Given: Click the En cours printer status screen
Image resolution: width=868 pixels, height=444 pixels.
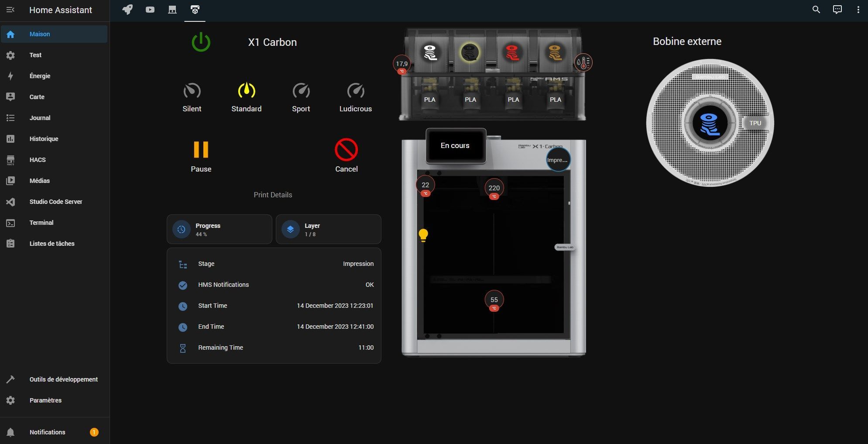Looking at the screenshot, I should [456, 145].
